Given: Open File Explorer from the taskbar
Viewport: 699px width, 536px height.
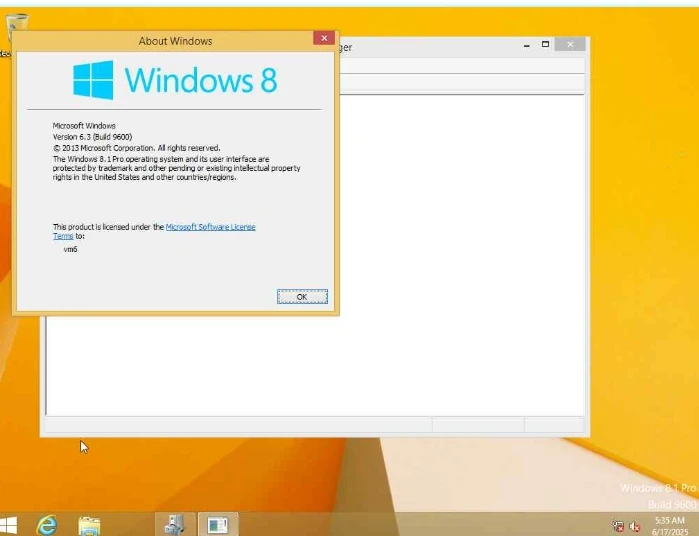Looking at the screenshot, I should point(89,526).
